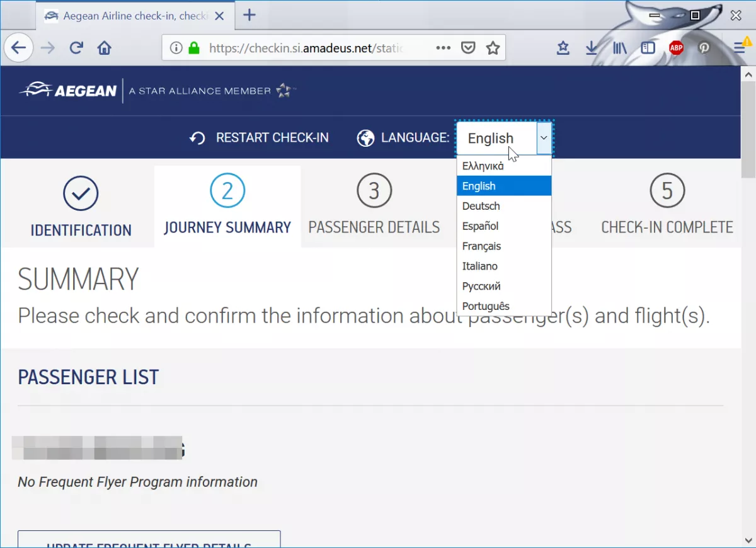
Task: Reload the page with refresh icon
Action: pyautogui.click(x=76, y=48)
